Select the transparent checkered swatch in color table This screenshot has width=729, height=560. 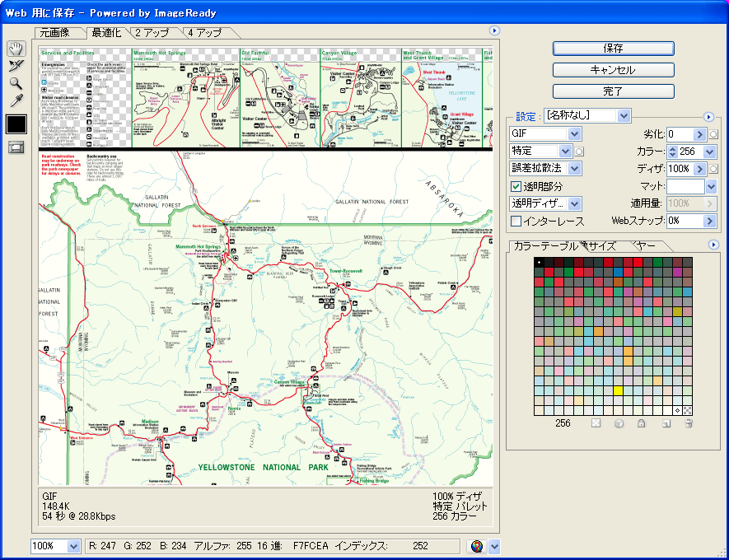pyautogui.click(x=687, y=410)
